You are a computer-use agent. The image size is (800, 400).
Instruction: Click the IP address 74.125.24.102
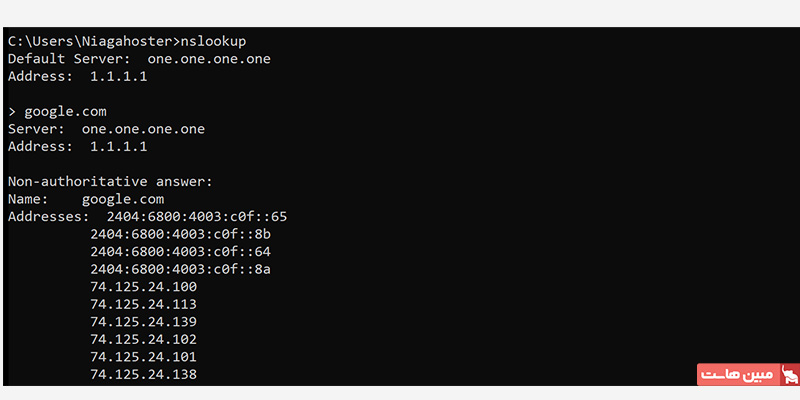143,339
